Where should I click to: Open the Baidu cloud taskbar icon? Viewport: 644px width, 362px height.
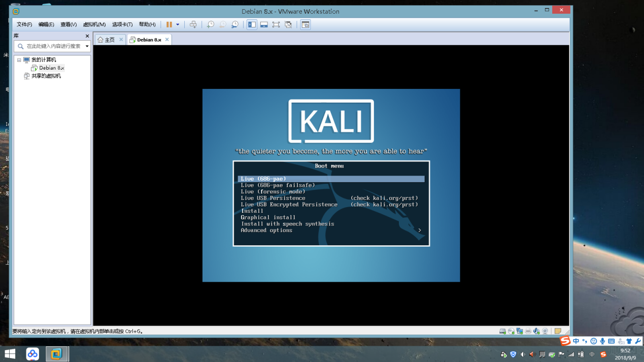click(32, 354)
